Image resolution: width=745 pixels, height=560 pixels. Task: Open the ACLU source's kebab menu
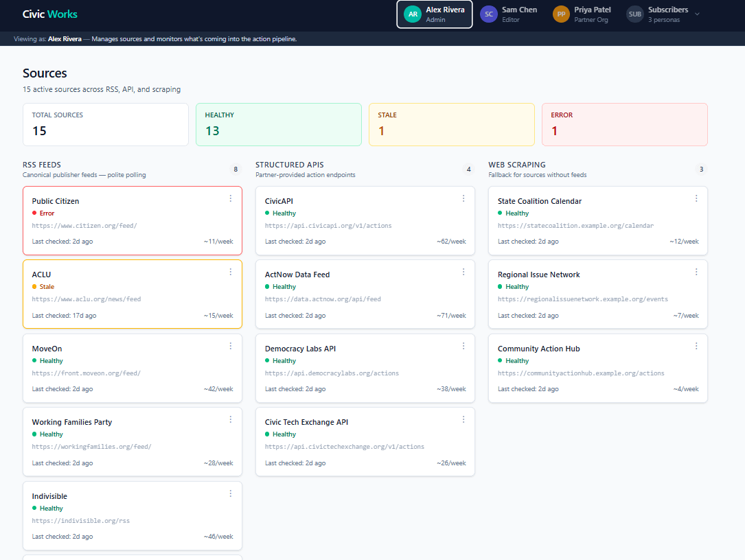pyautogui.click(x=231, y=272)
